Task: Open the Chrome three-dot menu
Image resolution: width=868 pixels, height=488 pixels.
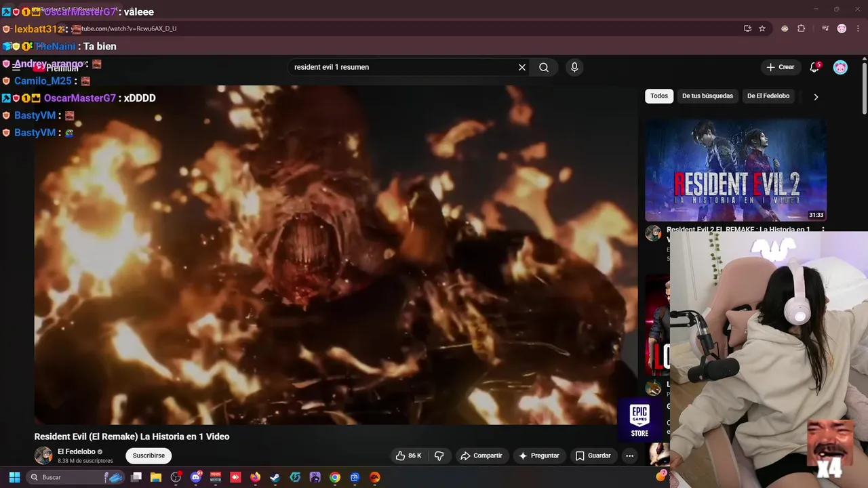Action: pos(858,28)
